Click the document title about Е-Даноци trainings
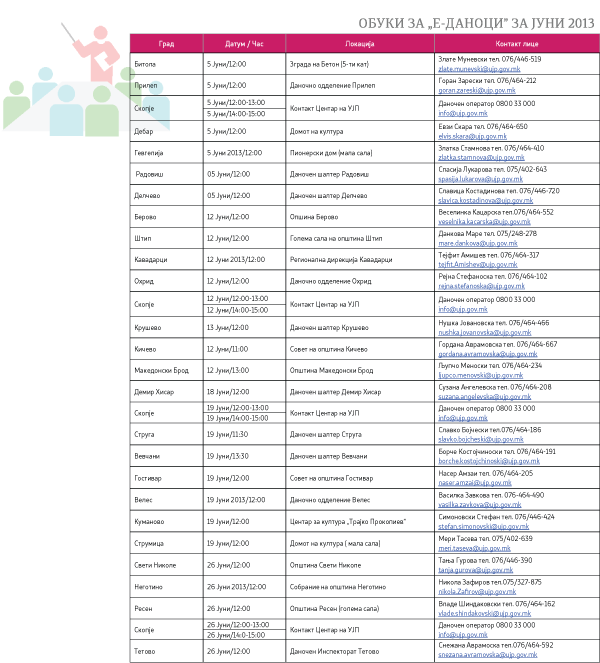This screenshot has width=600, height=663. [475, 23]
